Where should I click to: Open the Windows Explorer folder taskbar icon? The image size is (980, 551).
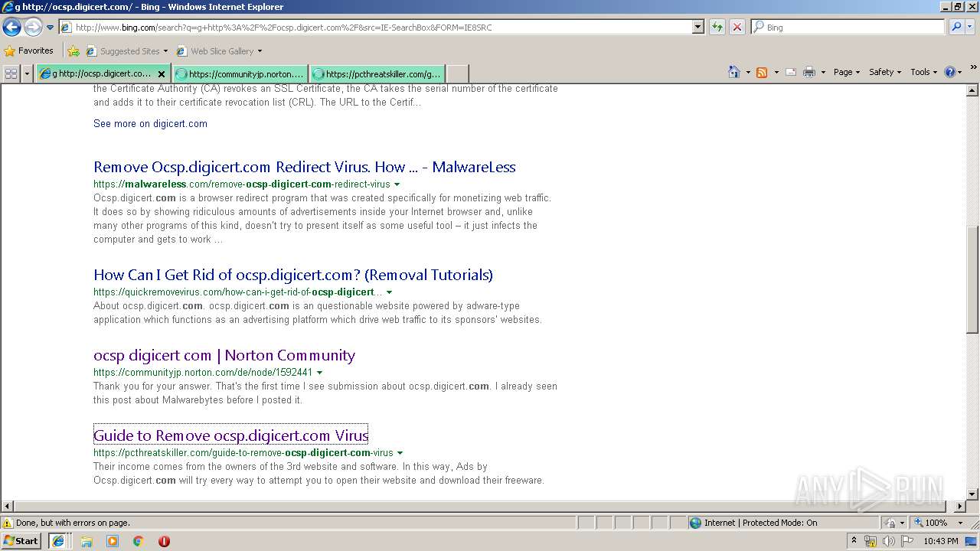(87, 541)
